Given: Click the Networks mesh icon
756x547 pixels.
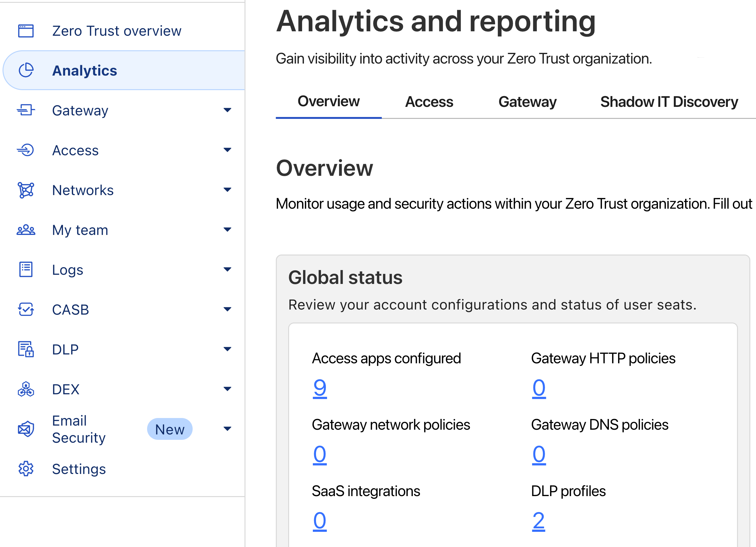Looking at the screenshot, I should coord(26,190).
